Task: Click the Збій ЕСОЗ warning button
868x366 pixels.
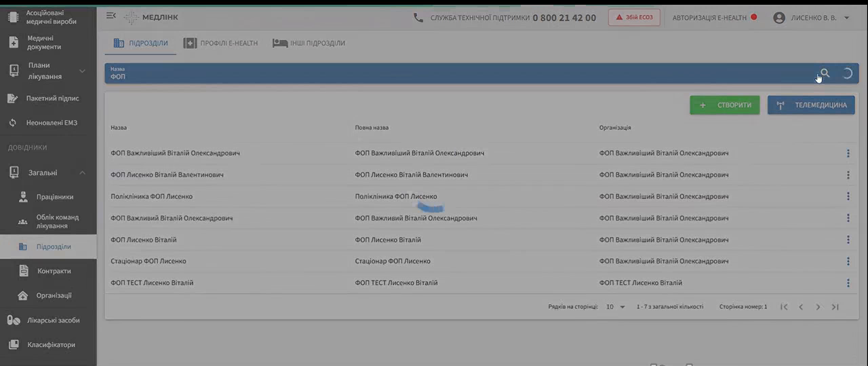Action: click(x=634, y=18)
